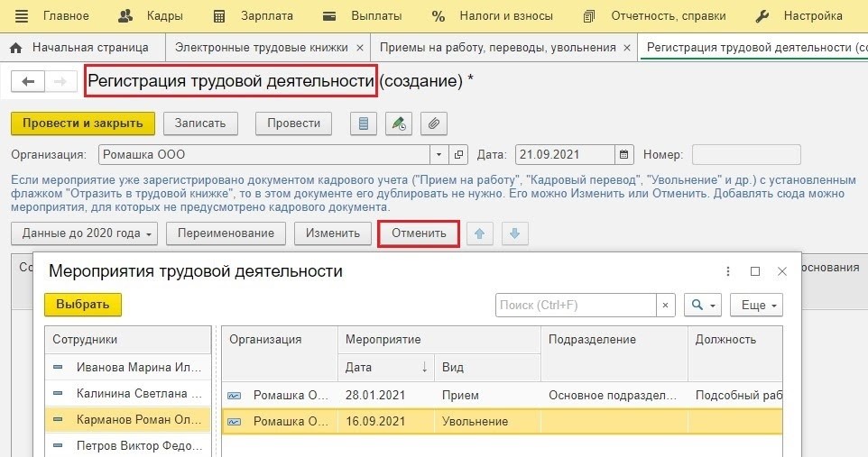The image size is (868, 457).
Task: Move row down with the down arrow
Action: tap(514, 233)
